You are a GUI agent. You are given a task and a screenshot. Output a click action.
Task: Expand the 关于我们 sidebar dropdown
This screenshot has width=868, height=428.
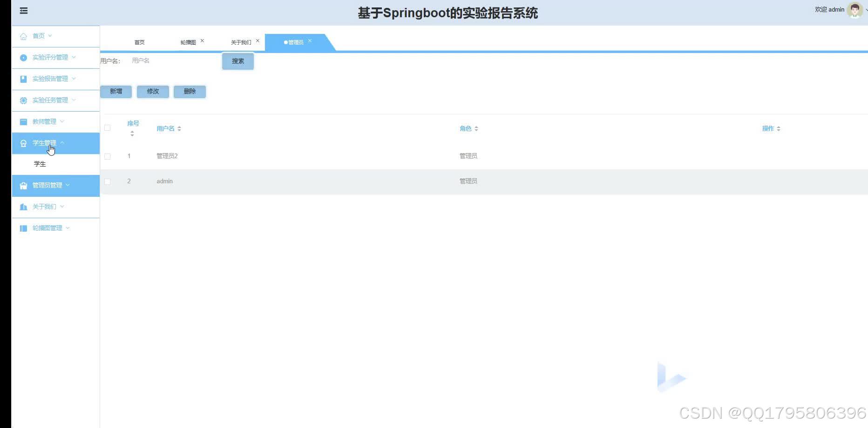[x=63, y=207]
